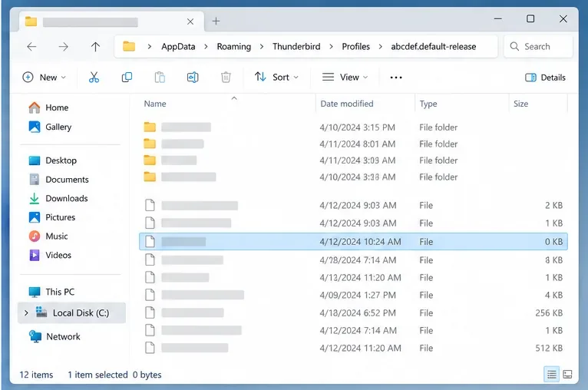
Task: Click the folder icon on the tab
Action: coord(31,21)
